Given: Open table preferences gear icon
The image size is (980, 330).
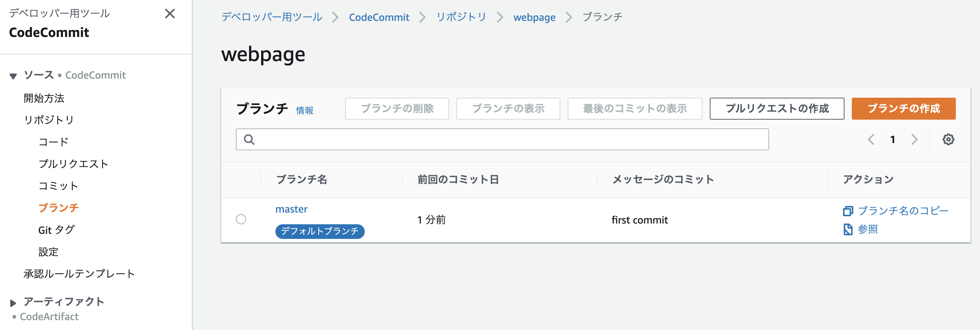Looking at the screenshot, I should [948, 139].
